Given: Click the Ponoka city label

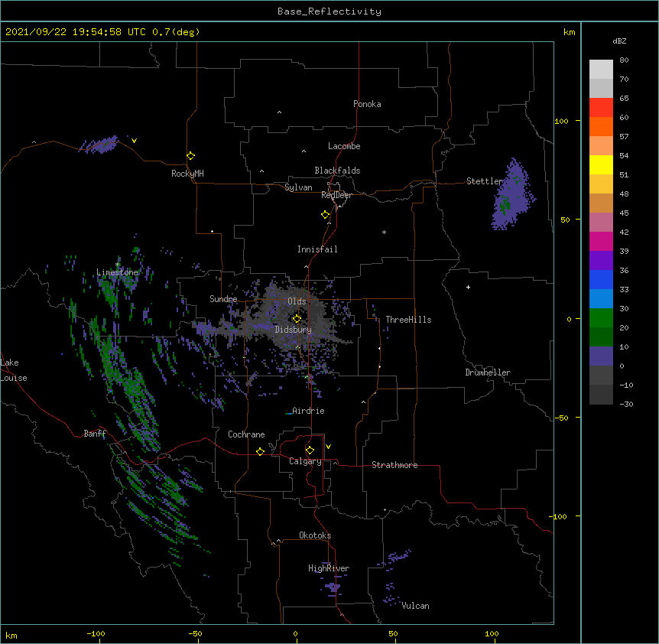Looking at the screenshot, I should click(x=367, y=104).
